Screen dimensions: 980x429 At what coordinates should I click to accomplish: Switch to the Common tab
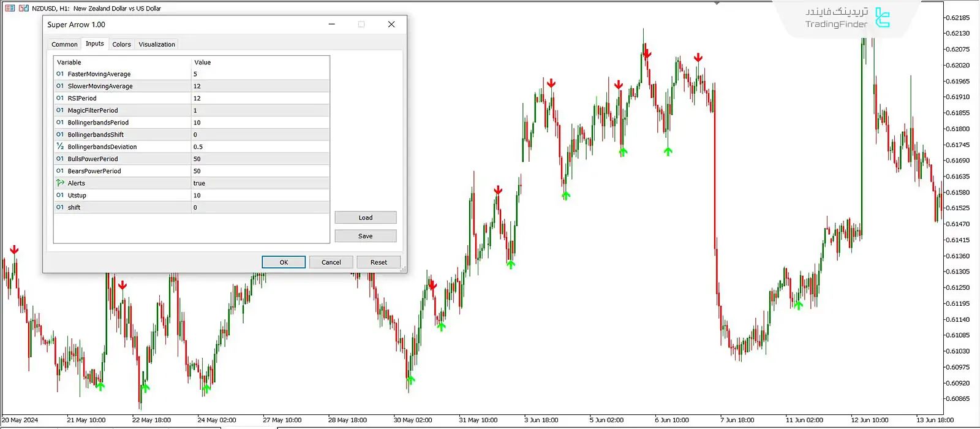pyautogui.click(x=64, y=44)
